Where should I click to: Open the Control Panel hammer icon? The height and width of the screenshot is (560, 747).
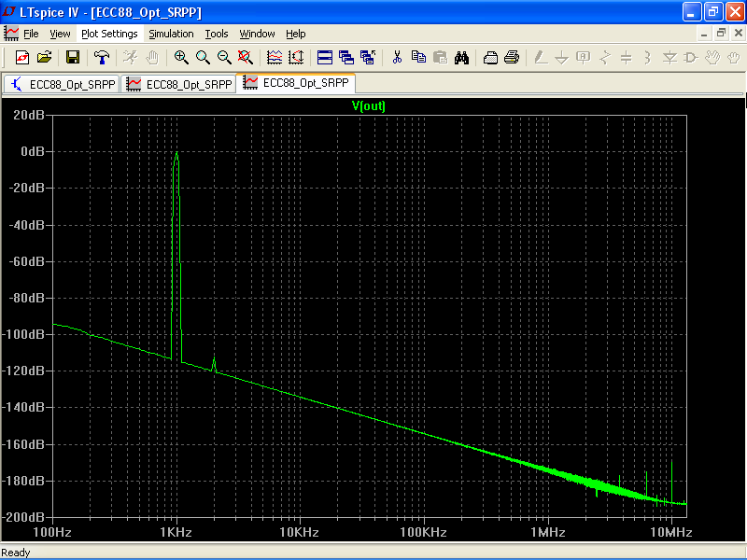(101, 58)
